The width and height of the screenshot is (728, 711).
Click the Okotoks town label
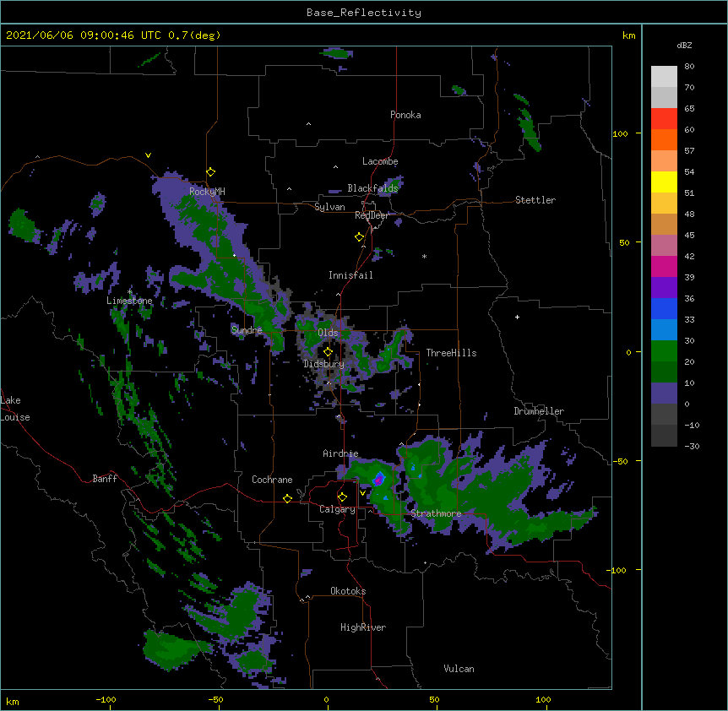pyautogui.click(x=348, y=591)
